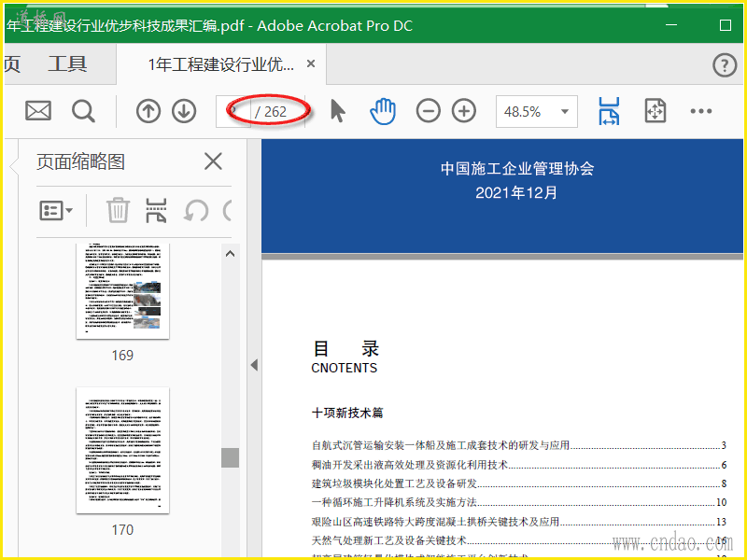Click the 中国施工企业管理协会 title text
The width and height of the screenshot is (747, 560).
[x=517, y=169]
